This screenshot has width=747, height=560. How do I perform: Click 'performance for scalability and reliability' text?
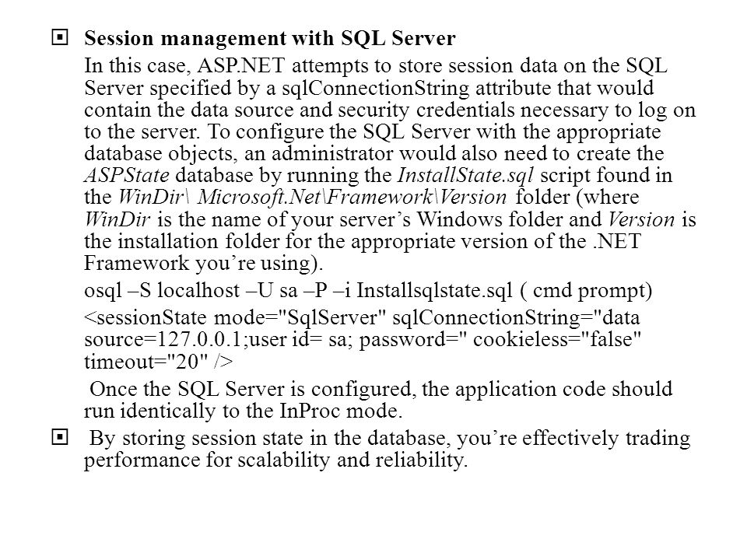click(275, 460)
